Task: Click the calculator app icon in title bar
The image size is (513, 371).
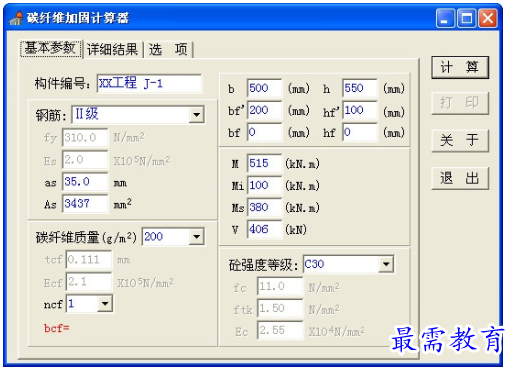Action: 16,18
